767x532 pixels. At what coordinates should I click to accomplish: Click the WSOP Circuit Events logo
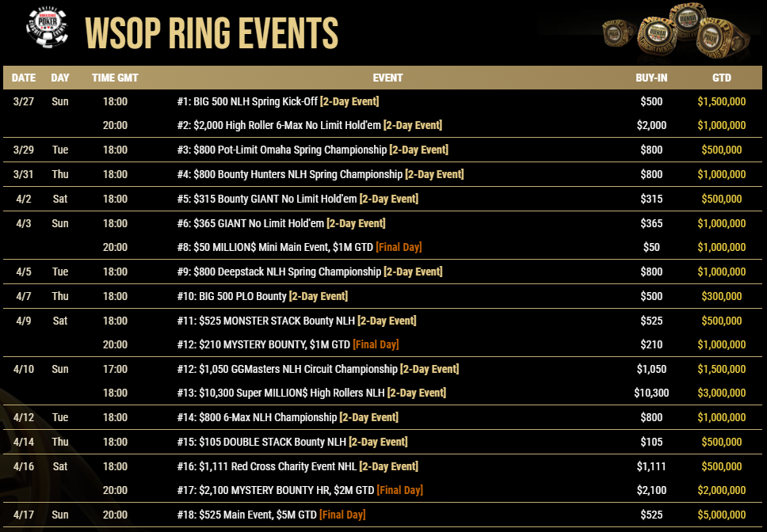tap(48, 26)
